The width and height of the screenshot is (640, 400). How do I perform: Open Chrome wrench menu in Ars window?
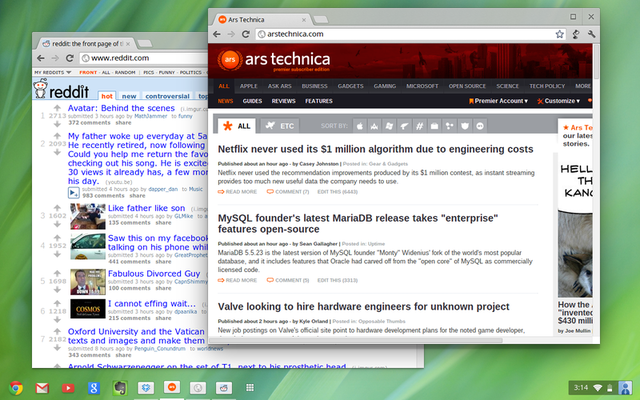point(591,34)
